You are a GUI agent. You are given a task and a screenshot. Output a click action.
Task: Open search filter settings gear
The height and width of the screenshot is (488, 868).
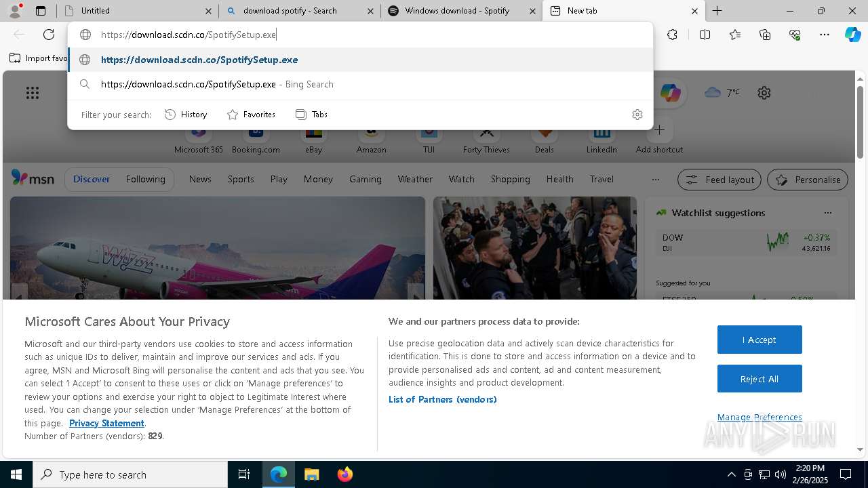[637, 115]
